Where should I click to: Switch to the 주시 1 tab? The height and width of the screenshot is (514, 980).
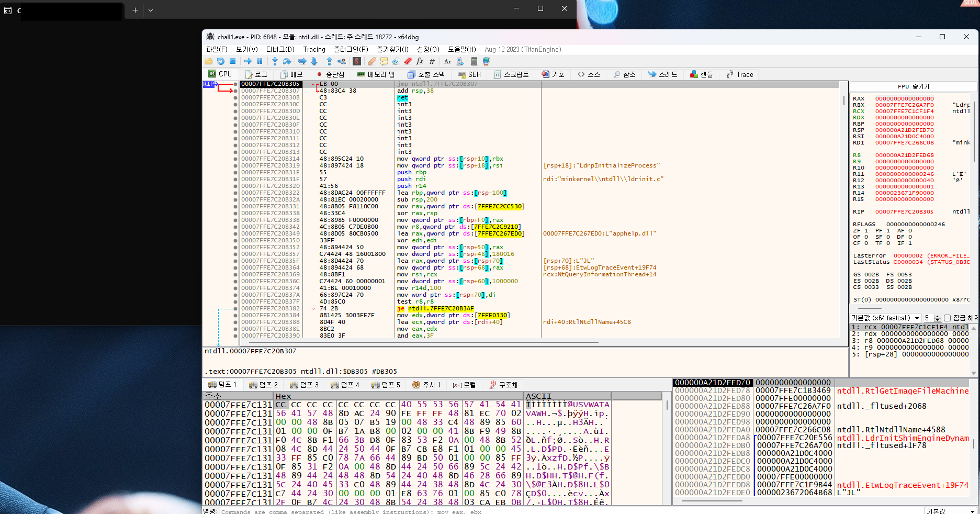[x=426, y=385]
